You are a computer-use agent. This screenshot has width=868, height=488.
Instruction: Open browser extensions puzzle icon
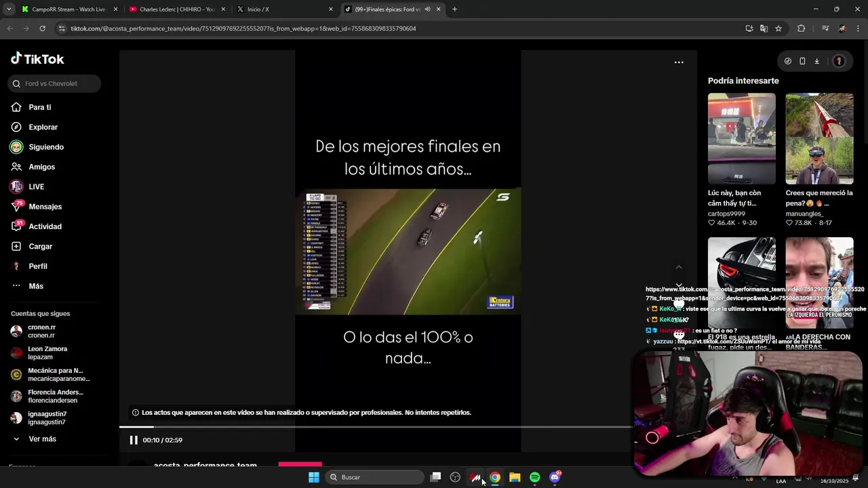(x=802, y=28)
